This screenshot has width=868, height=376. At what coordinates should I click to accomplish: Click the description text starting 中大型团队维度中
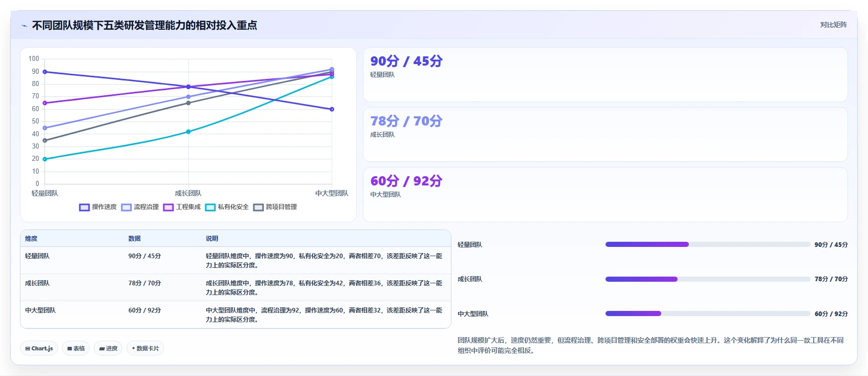[x=324, y=315]
